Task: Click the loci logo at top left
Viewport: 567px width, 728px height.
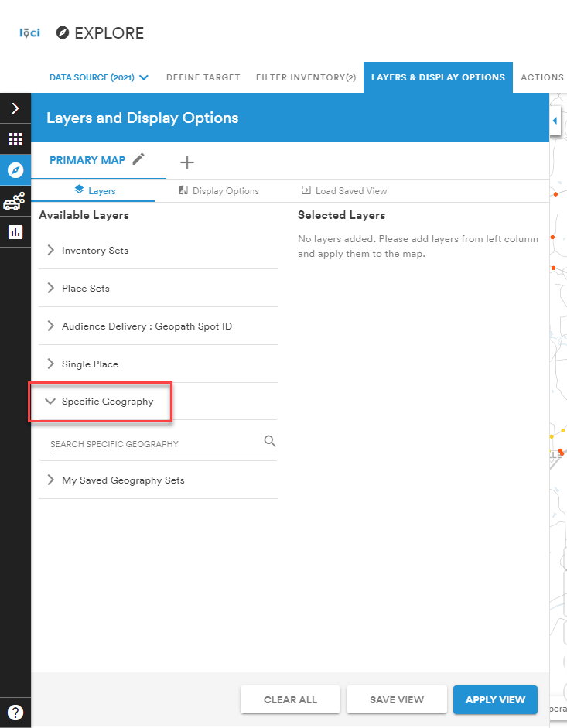Action: tap(29, 32)
